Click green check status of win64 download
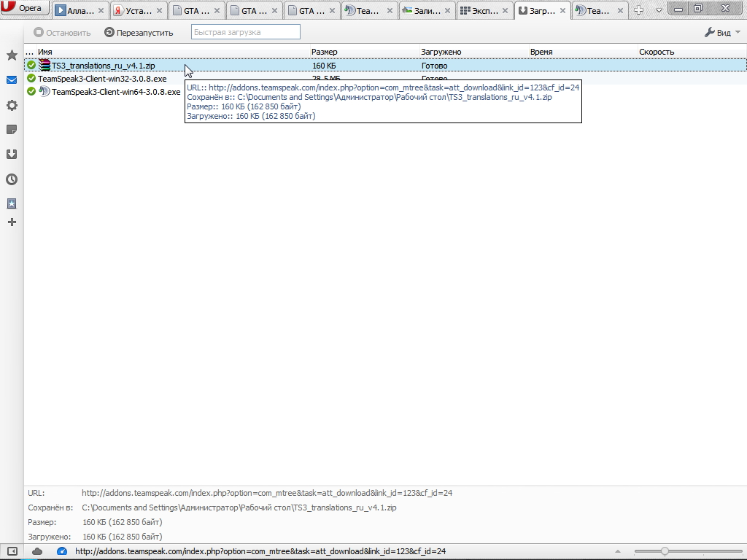Image resolution: width=747 pixels, height=560 pixels. tap(31, 91)
